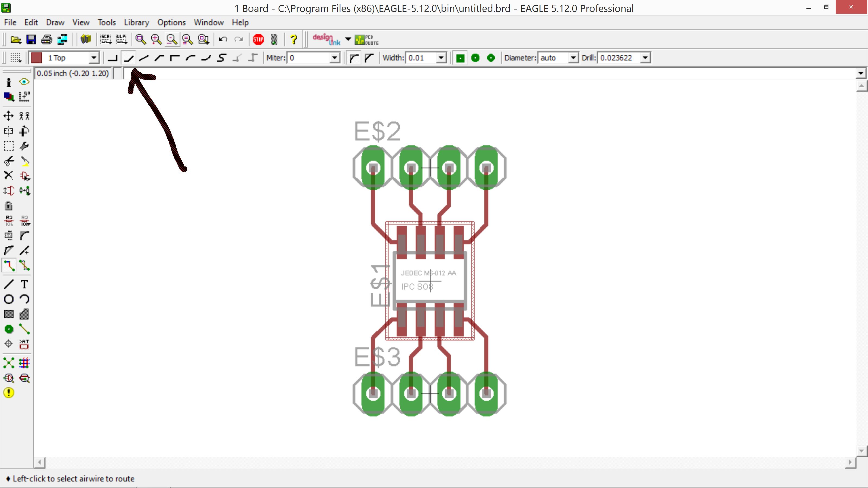Viewport: 868px width, 488px height.
Task: Redo the last undone action
Action: click(239, 40)
